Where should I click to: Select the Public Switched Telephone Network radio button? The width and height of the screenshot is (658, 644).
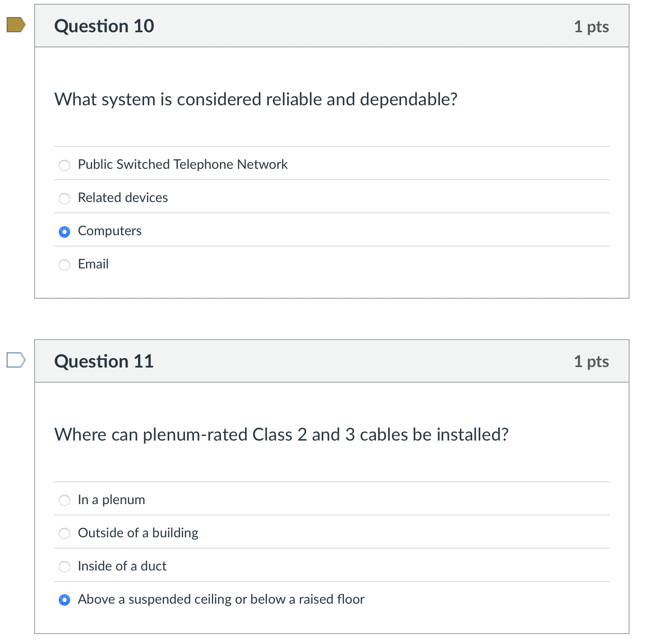pyautogui.click(x=64, y=166)
